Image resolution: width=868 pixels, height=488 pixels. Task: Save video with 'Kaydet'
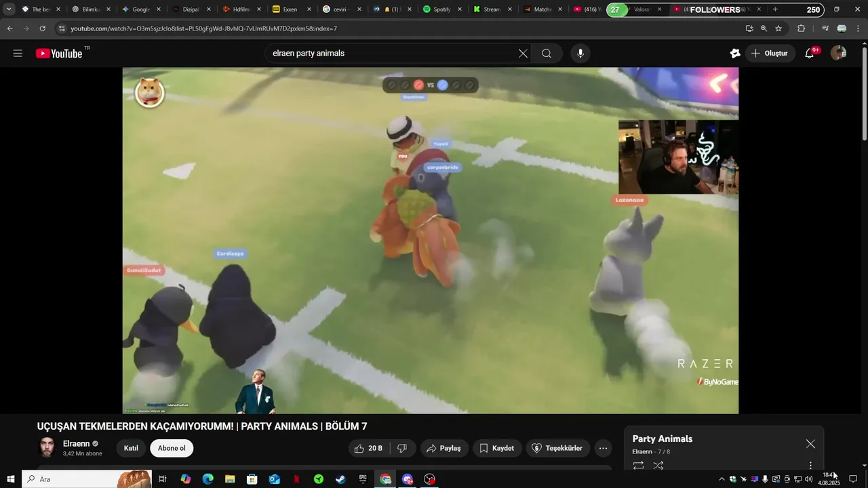click(x=496, y=448)
